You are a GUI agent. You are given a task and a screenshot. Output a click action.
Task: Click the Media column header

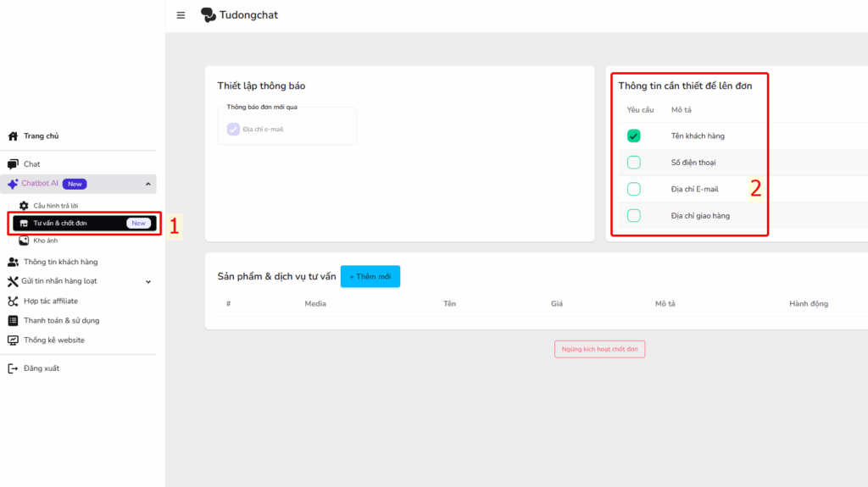[315, 304]
